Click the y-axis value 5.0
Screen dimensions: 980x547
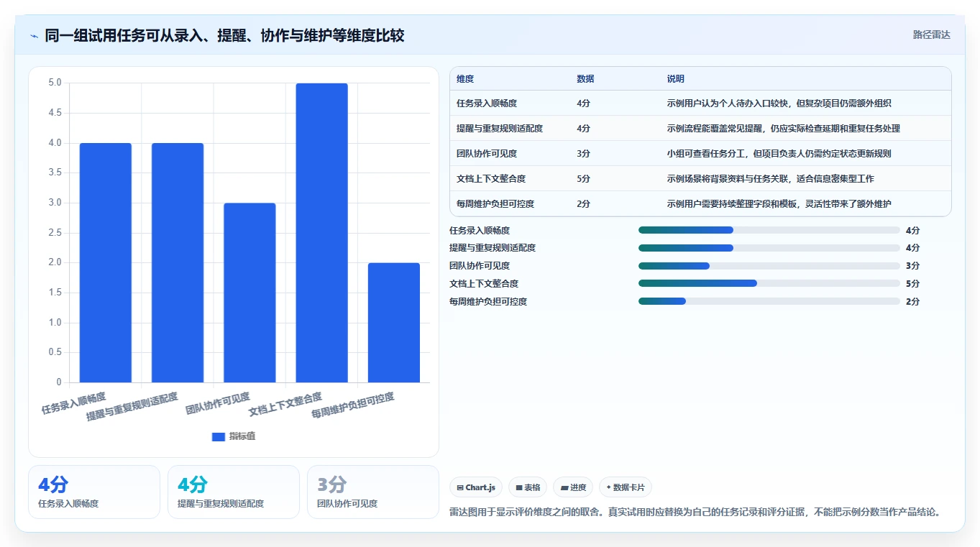click(x=55, y=83)
